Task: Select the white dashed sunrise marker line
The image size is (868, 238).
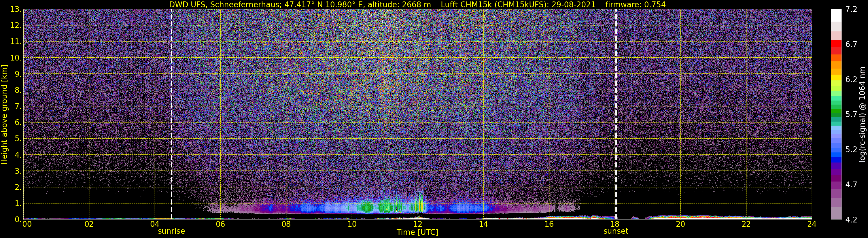Action: (x=171, y=114)
